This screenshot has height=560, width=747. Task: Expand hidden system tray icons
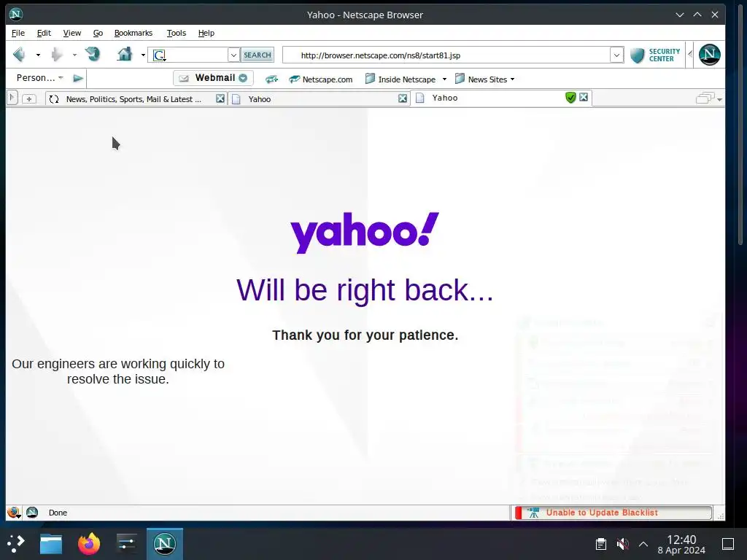click(643, 544)
